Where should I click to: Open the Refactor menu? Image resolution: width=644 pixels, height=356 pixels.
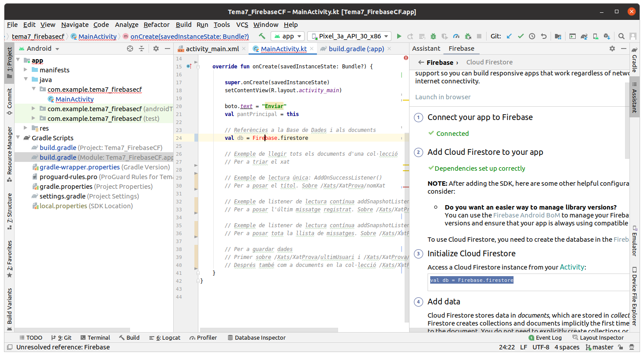156,25
